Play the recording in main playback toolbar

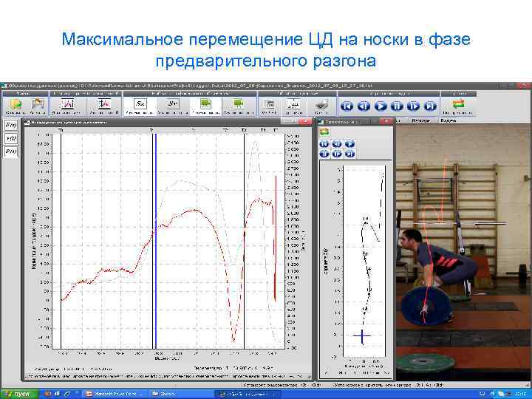point(380,106)
